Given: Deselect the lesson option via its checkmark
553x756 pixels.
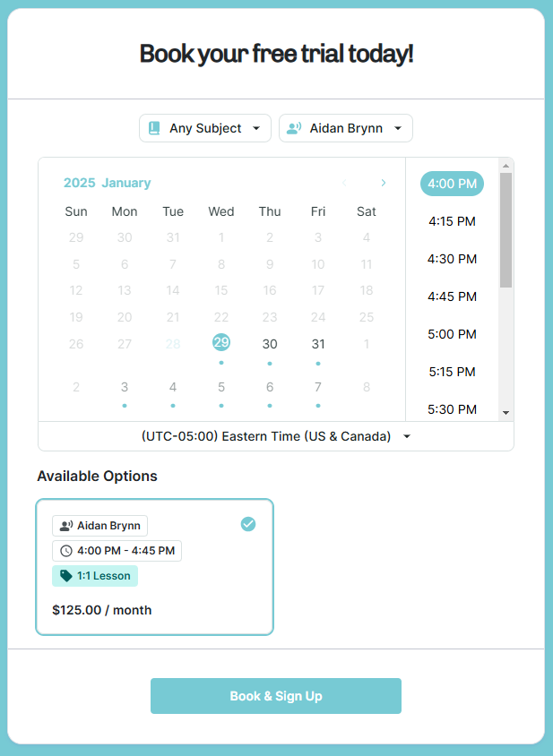Looking at the screenshot, I should [x=248, y=524].
